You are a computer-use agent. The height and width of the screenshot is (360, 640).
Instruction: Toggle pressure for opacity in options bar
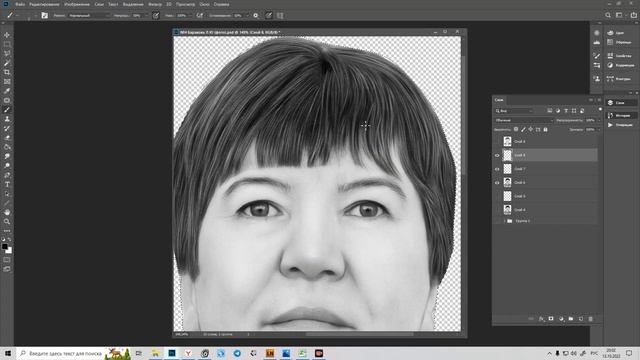pos(156,16)
